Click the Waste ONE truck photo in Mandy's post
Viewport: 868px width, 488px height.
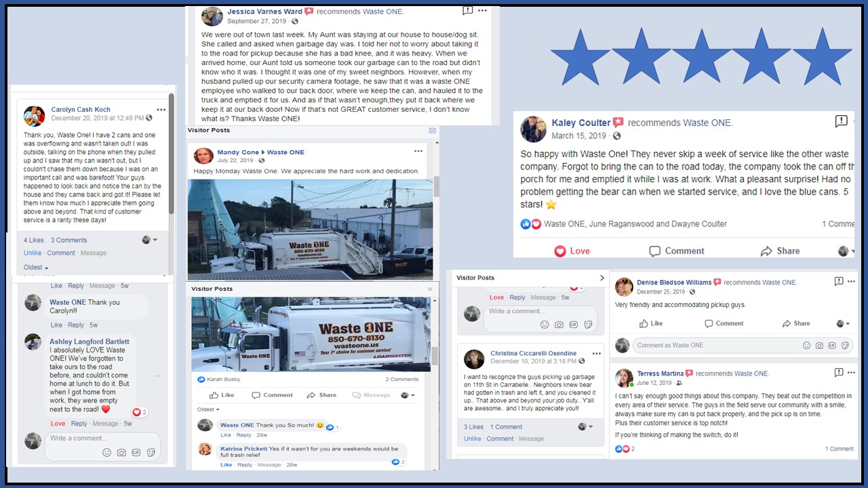[310, 229]
